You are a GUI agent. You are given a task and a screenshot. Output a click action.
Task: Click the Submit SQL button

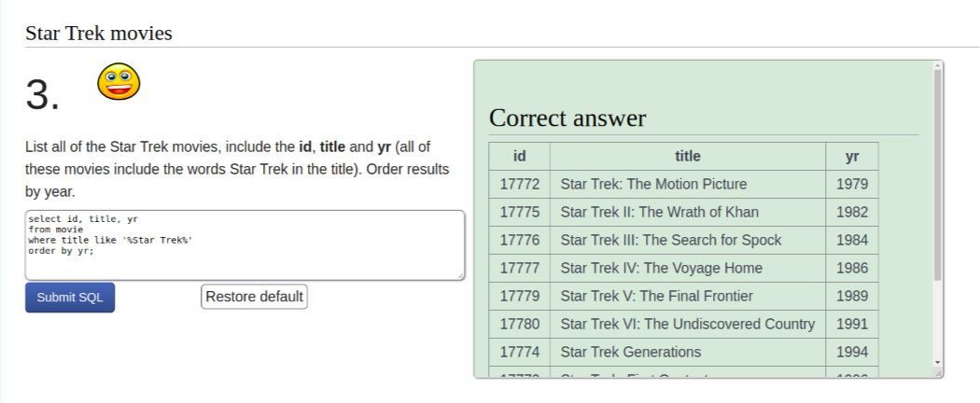(70, 298)
